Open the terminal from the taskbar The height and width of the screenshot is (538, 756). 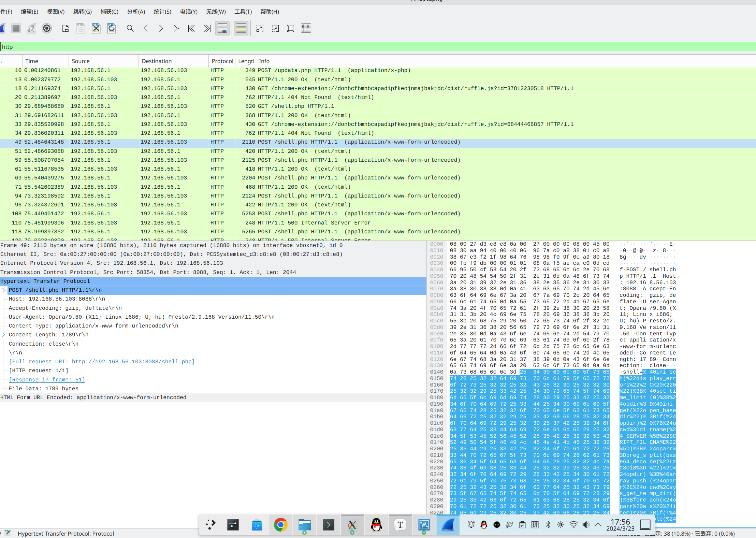point(329,525)
